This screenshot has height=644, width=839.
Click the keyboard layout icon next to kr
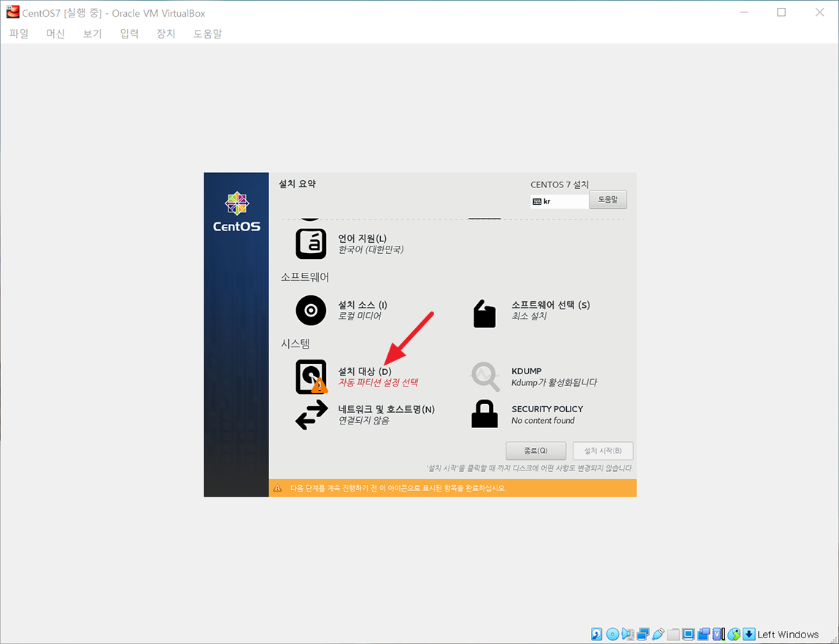[537, 201]
